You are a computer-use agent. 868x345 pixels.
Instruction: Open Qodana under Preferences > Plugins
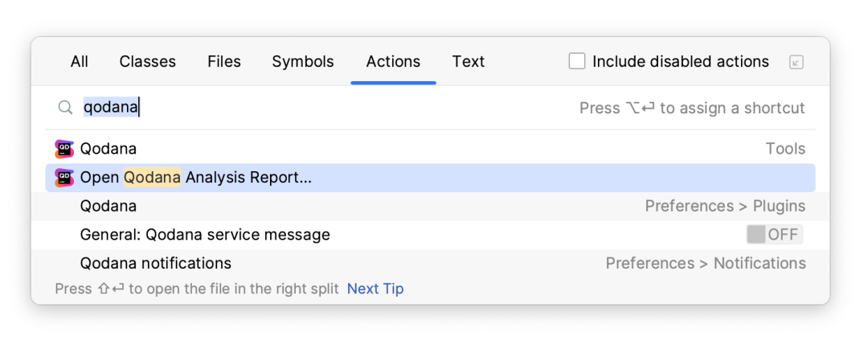click(x=430, y=207)
